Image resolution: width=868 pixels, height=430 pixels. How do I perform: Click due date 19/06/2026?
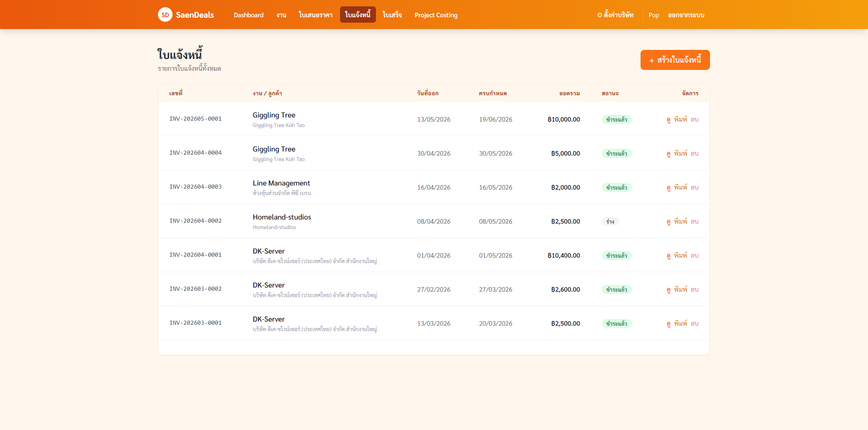(x=495, y=119)
